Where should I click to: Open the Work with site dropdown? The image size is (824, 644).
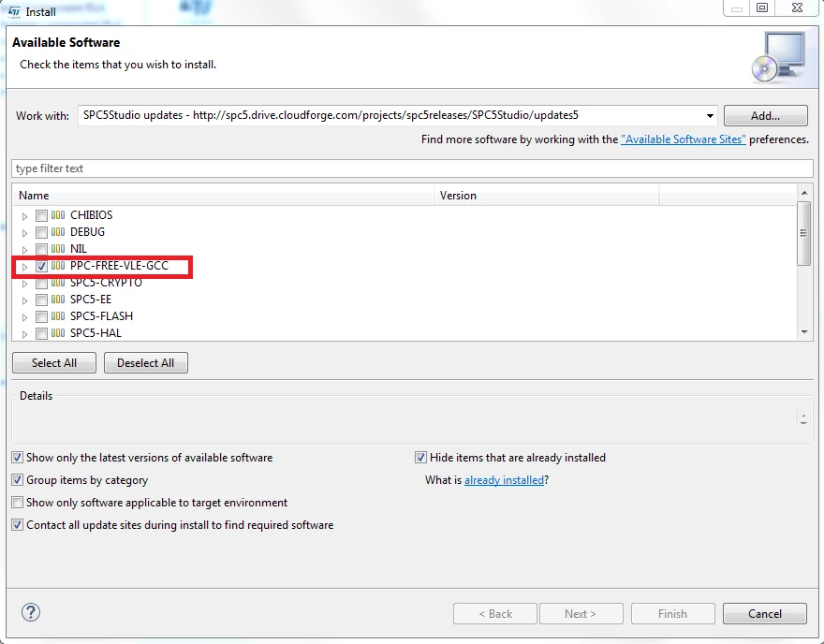pyautogui.click(x=710, y=115)
